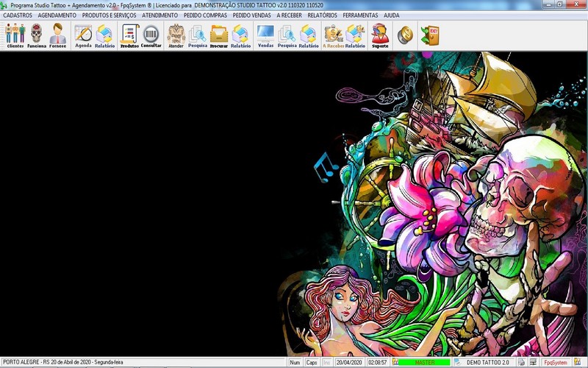The image size is (588, 368).
Task: Open the Procurar folder icon
Action: click(219, 35)
